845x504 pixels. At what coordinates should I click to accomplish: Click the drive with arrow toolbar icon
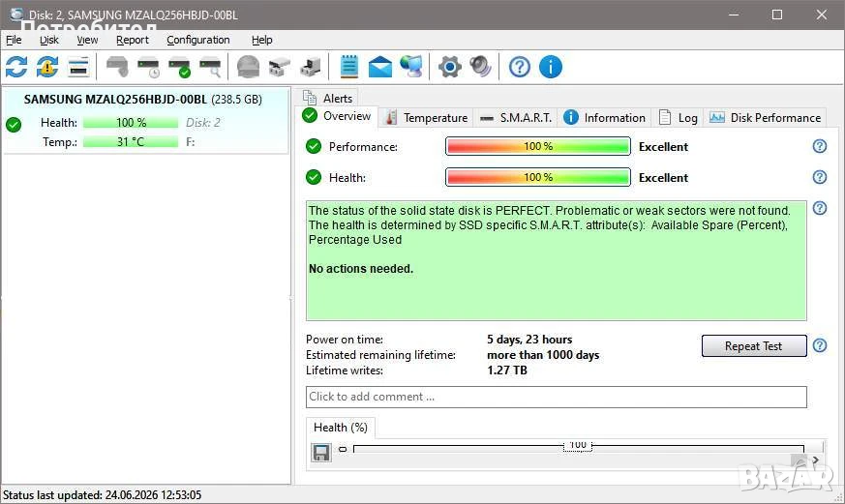click(x=311, y=67)
